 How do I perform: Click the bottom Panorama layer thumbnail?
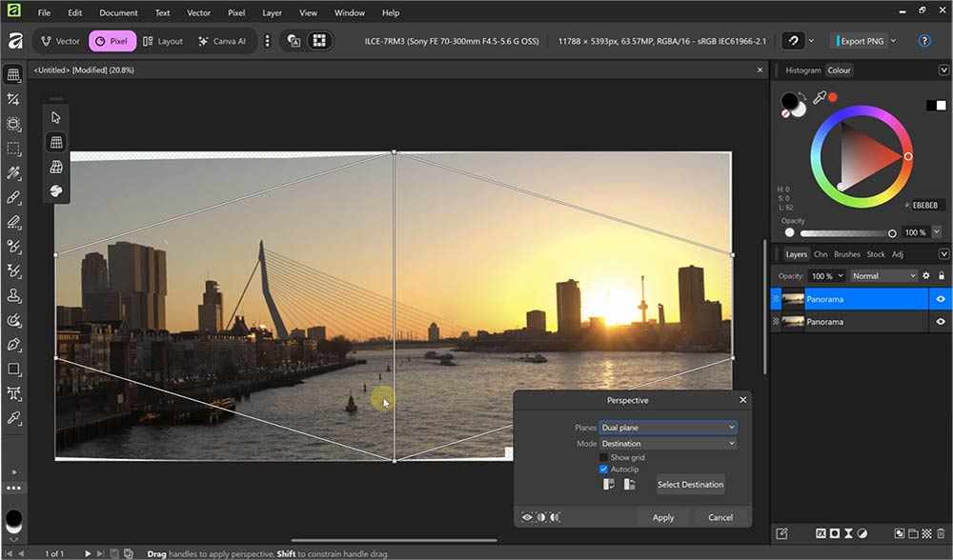(794, 321)
